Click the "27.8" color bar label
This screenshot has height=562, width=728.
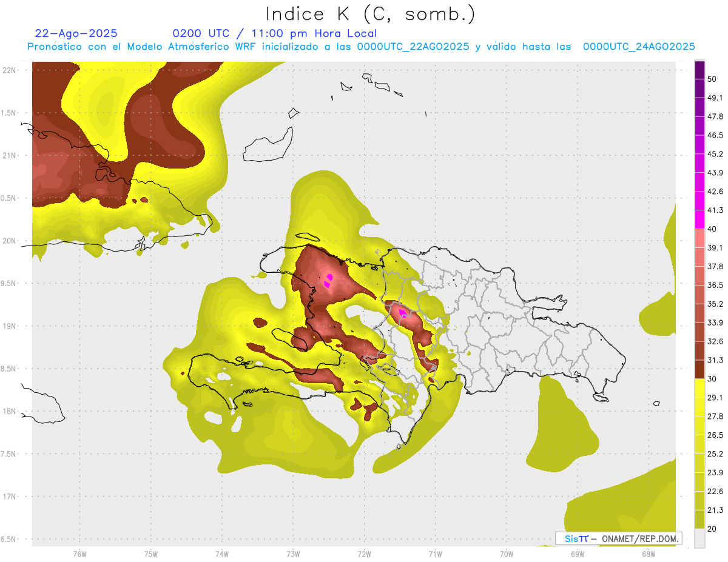715,416
